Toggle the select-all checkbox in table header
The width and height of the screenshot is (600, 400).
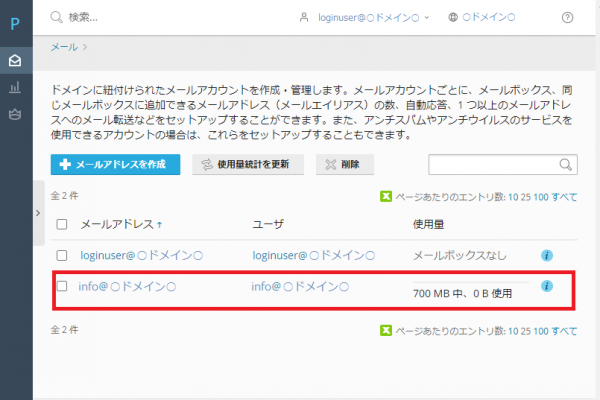(62, 225)
